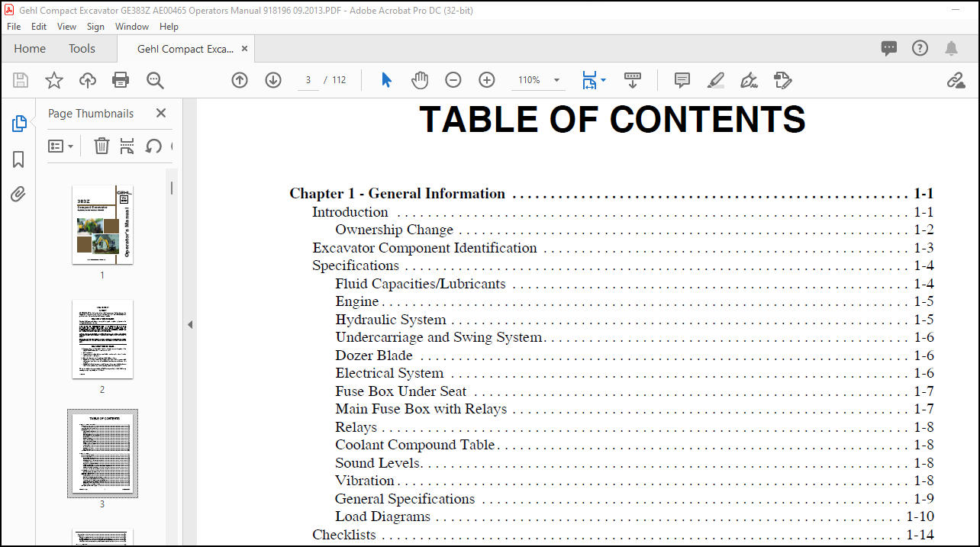Open the Bookmarks panel icon

19,159
